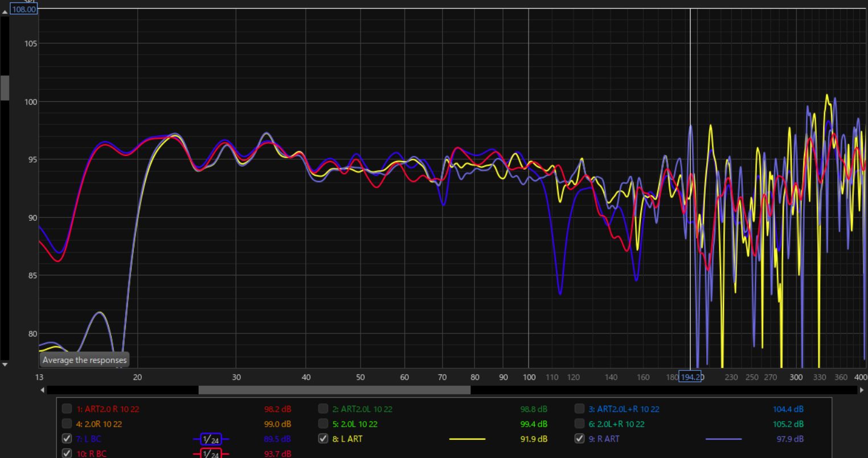Click the down arrow on vertical scrollbar
868x458 pixels.
click(x=5, y=364)
